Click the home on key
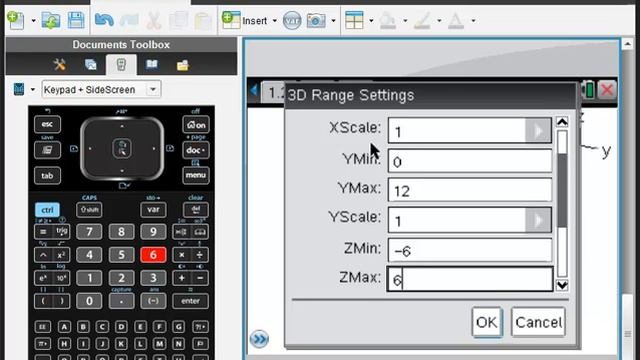 (196, 124)
